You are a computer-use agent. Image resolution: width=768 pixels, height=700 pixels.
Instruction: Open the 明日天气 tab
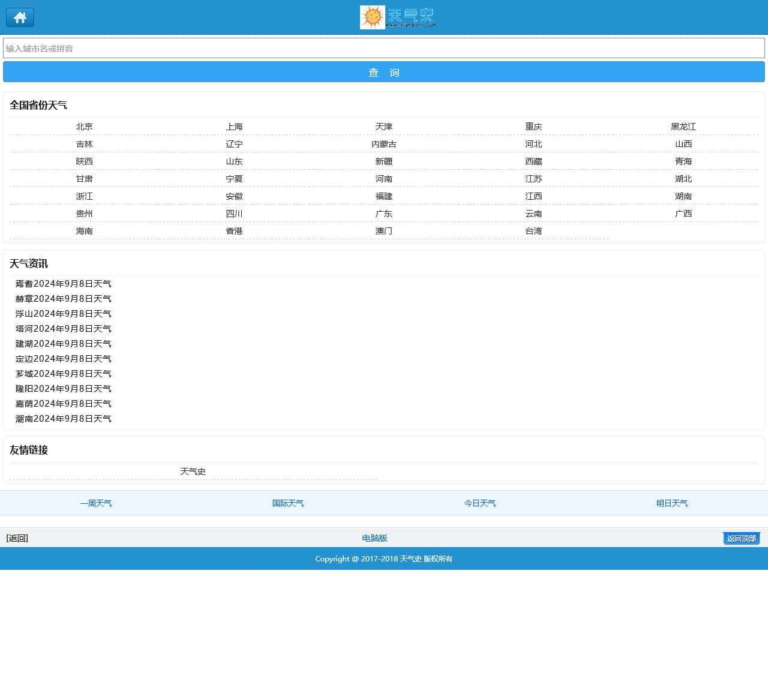[x=672, y=503]
